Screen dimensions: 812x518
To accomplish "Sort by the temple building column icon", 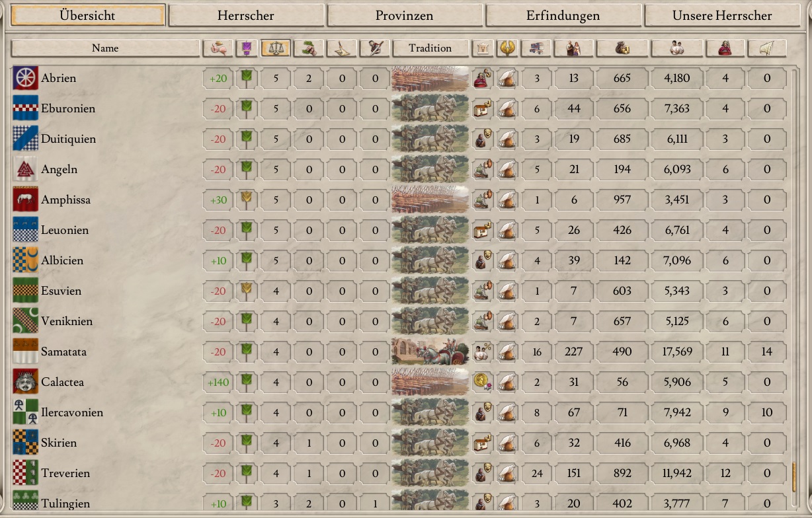I will pyautogui.click(x=482, y=48).
